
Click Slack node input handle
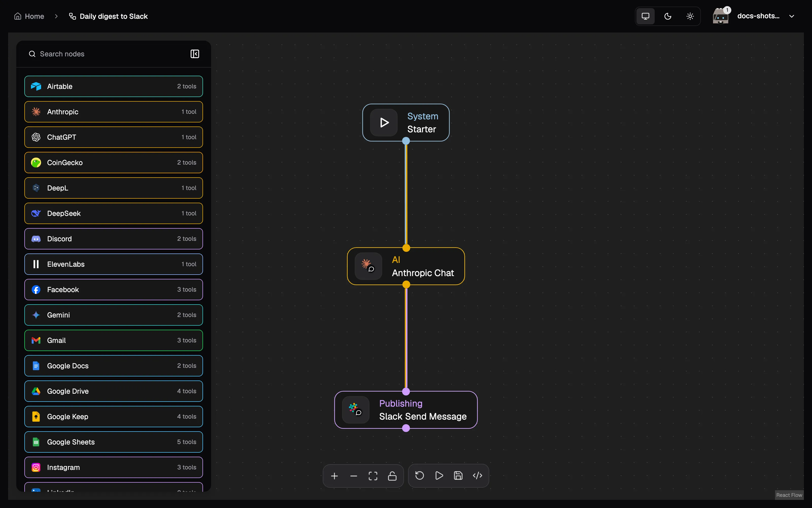pyautogui.click(x=406, y=391)
